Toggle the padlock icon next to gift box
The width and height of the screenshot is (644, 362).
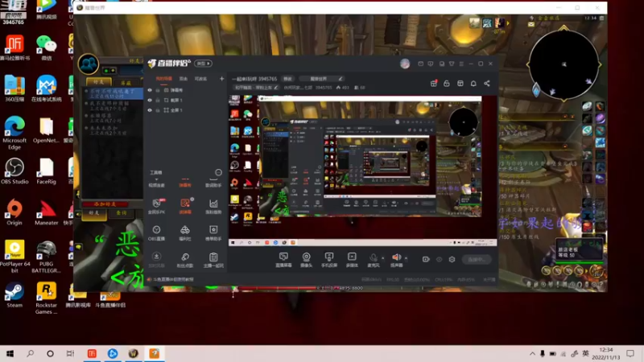click(447, 84)
